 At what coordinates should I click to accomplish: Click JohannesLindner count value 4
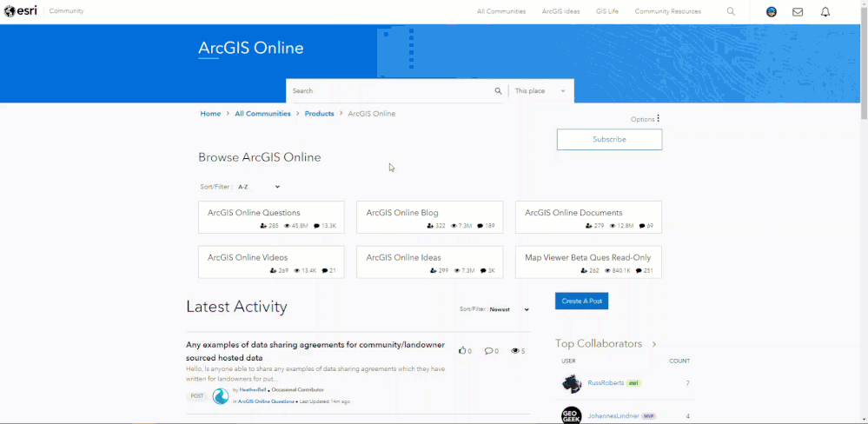pos(687,415)
